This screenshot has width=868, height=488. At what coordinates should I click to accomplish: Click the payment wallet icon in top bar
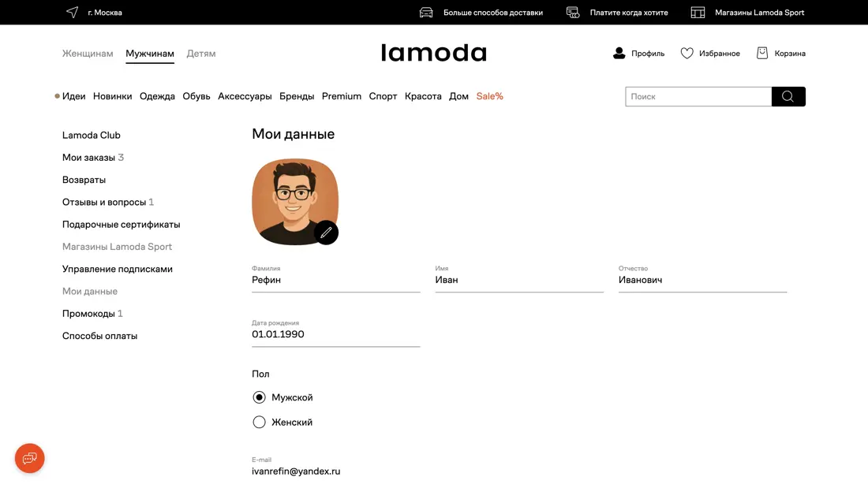[573, 13]
